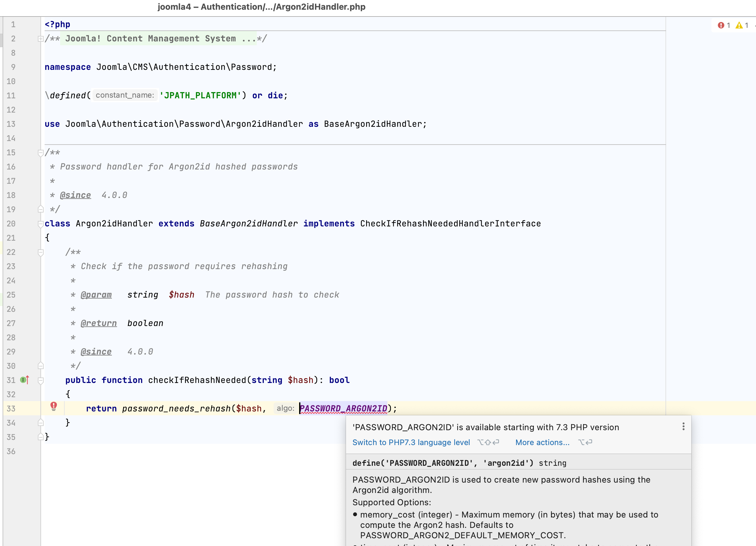The image size is (756, 546).
Task: Click line number 33 in the gutter
Action: [x=11, y=409]
